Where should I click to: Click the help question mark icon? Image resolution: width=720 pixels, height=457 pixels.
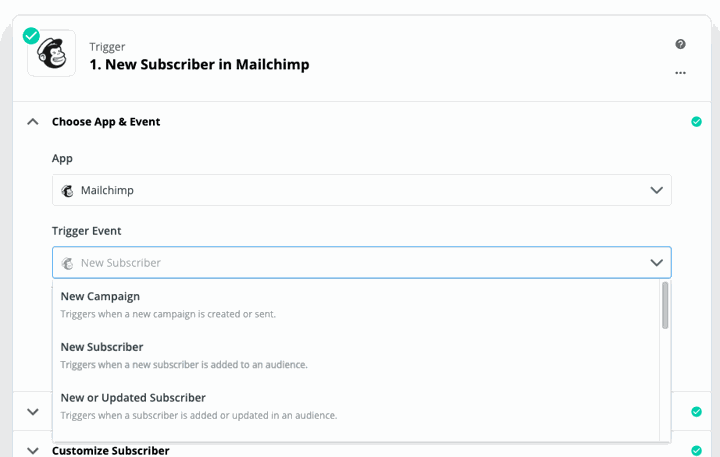[681, 44]
